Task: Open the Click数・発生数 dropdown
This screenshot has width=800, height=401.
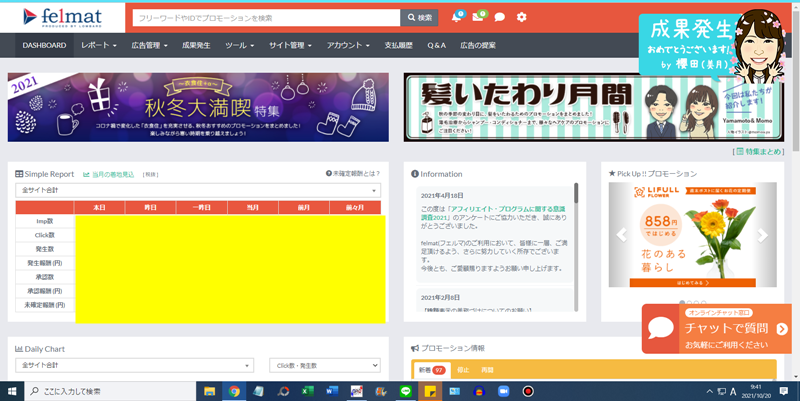Action: 325,365
